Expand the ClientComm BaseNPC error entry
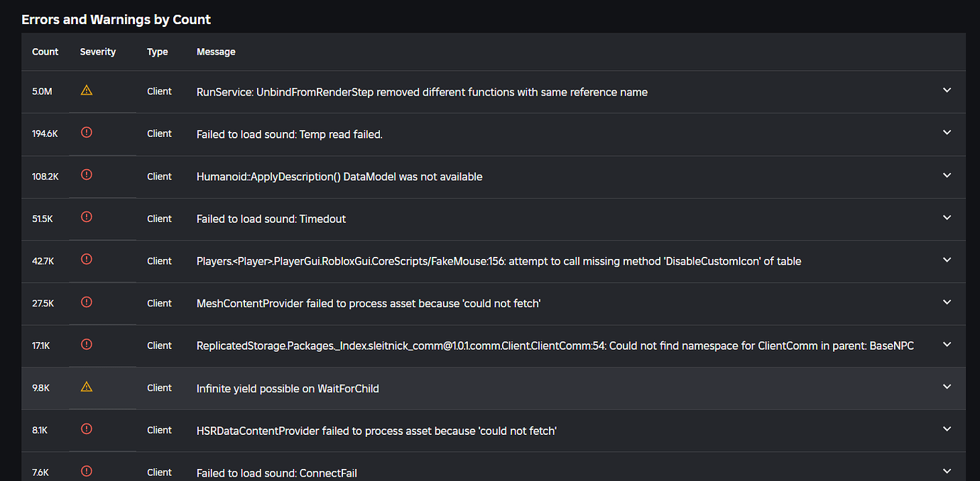Viewport: 980px width, 481px height. [x=947, y=344]
